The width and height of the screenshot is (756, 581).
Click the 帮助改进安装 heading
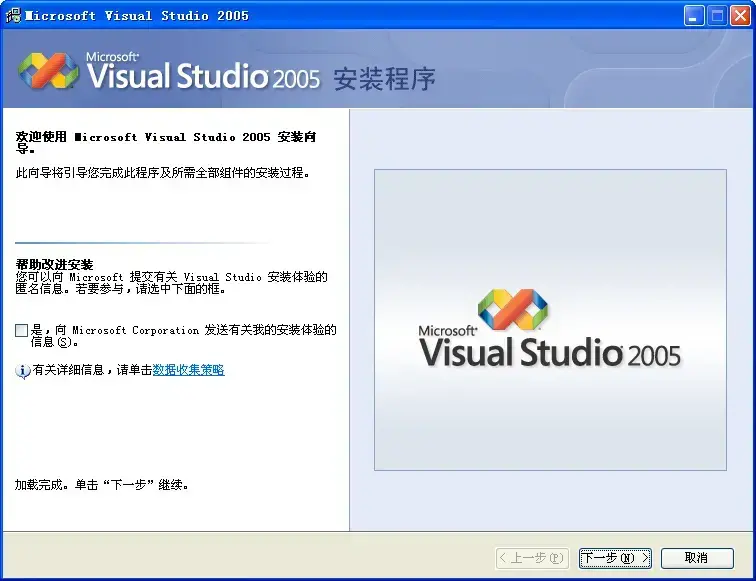(x=54, y=264)
